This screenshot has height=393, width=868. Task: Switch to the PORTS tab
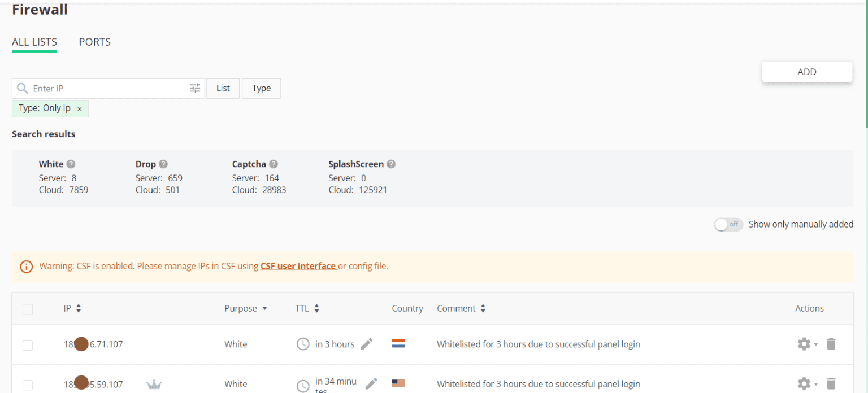click(x=94, y=42)
